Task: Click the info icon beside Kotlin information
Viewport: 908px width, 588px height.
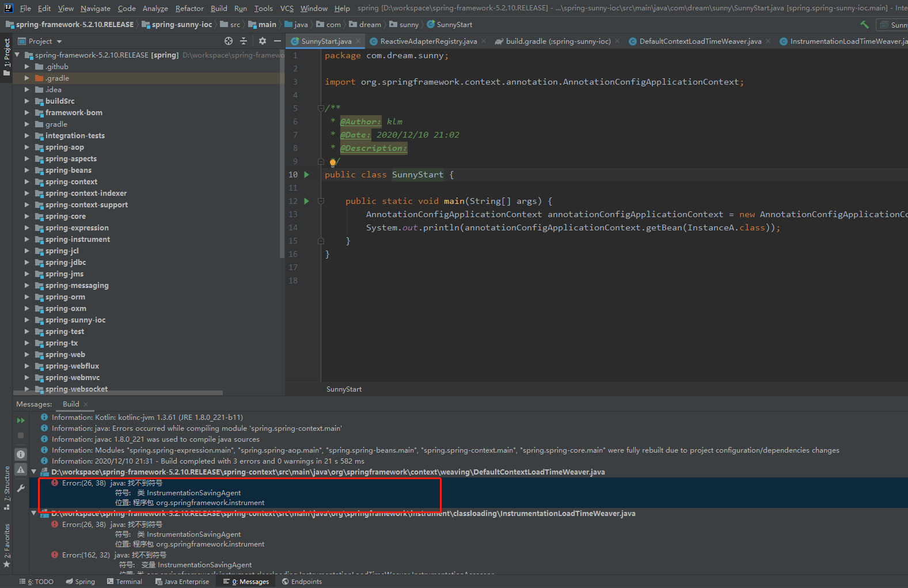Action: point(44,417)
